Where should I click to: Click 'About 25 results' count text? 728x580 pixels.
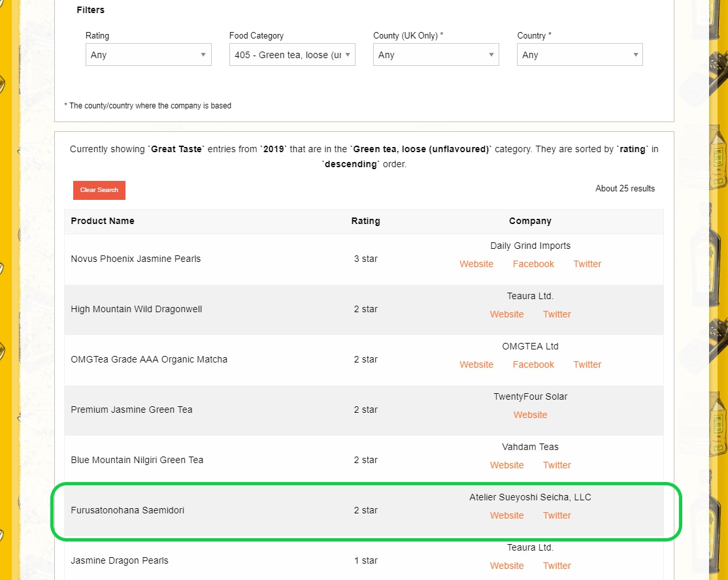point(625,188)
